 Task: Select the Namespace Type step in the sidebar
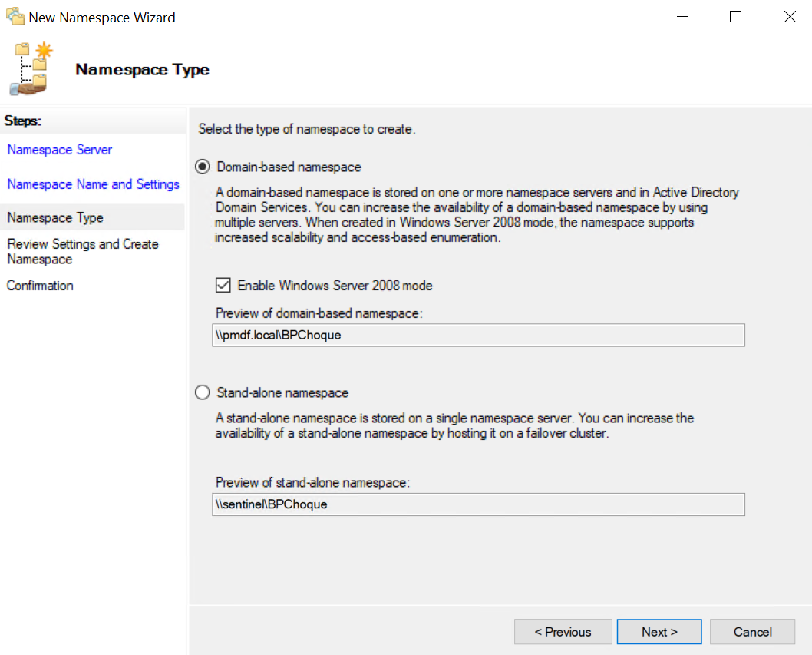click(x=55, y=218)
